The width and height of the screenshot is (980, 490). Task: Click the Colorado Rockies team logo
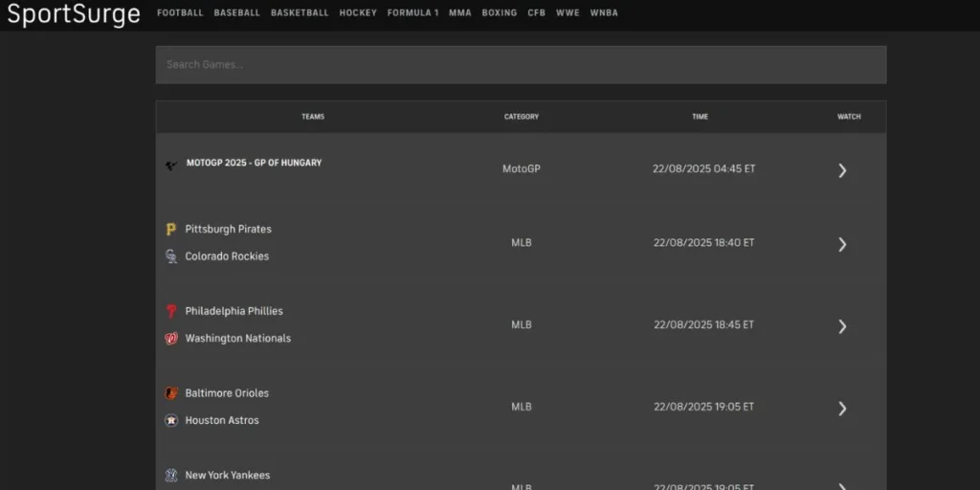coord(170,256)
